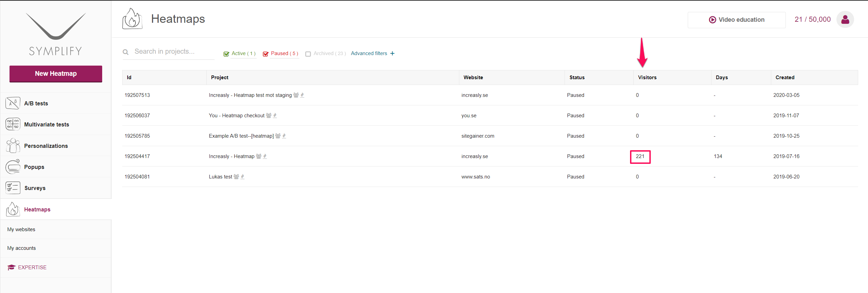The height and width of the screenshot is (293, 868).
Task: Click created date 2019-06-20
Action: (786, 177)
